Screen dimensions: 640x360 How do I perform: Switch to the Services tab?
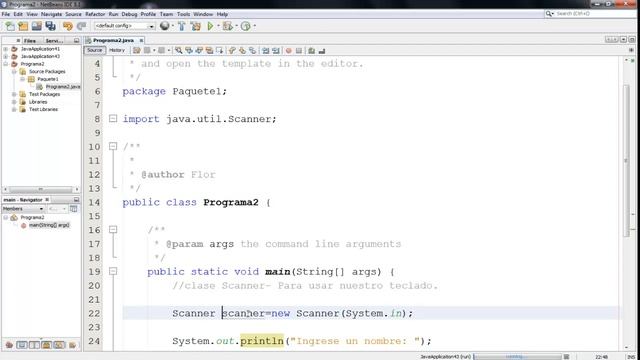54,41
